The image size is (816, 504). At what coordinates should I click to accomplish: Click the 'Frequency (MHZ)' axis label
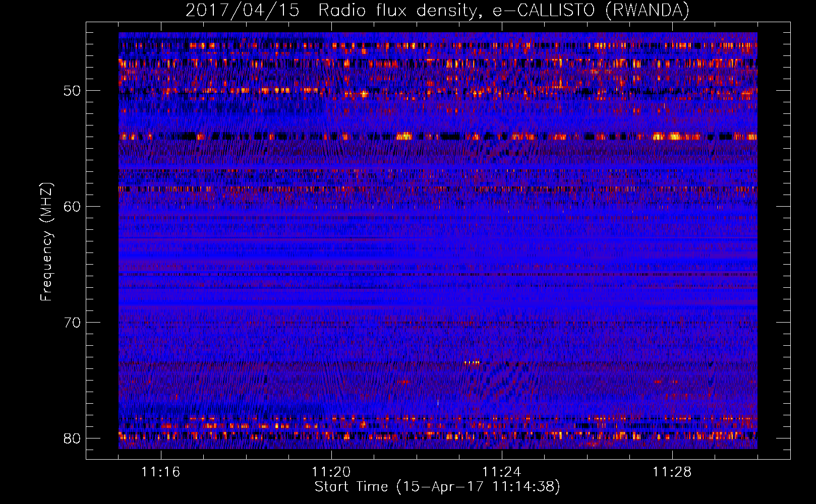[x=46, y=242]
